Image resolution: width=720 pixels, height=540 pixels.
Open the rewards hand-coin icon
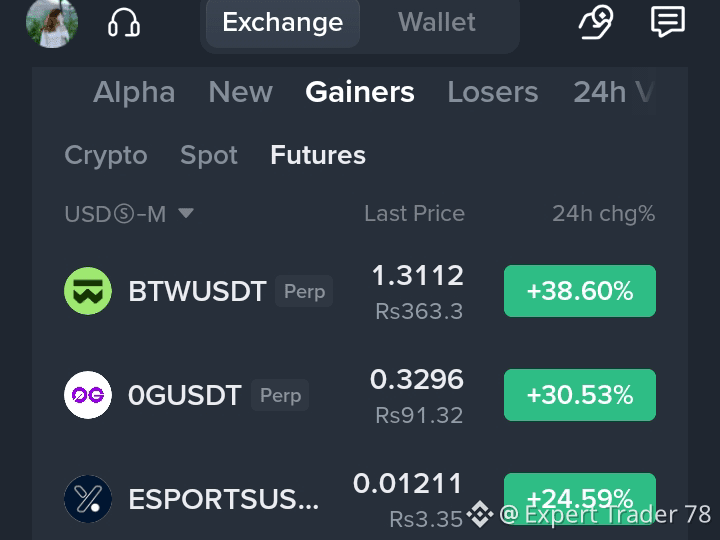pos(596,22)
